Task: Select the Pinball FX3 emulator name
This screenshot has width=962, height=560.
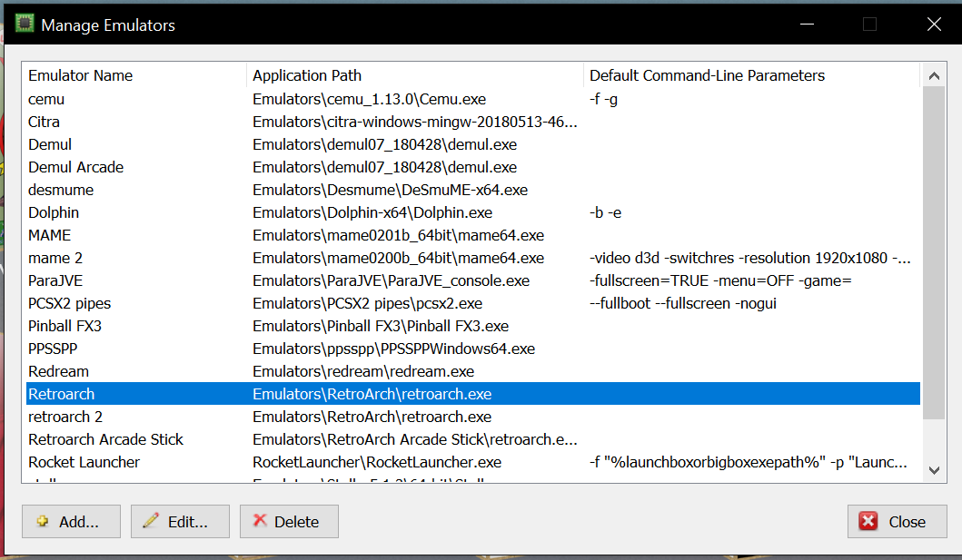Action: point(65,326)
